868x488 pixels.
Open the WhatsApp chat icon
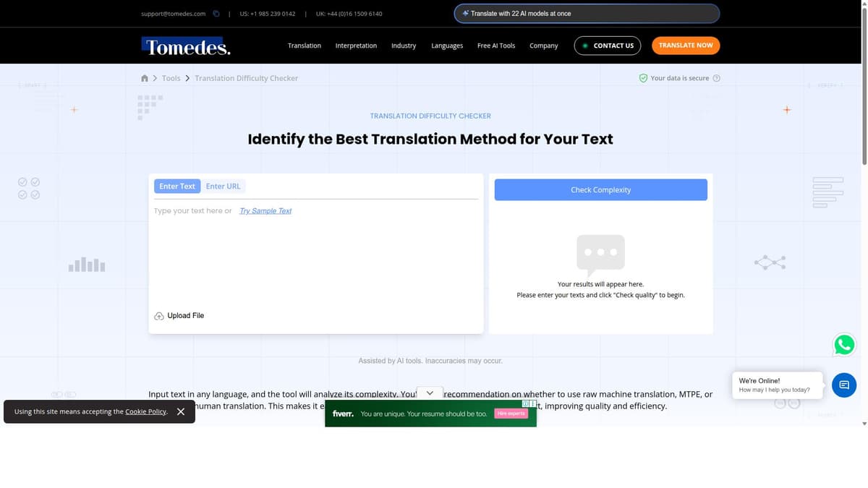pos(844,345)
